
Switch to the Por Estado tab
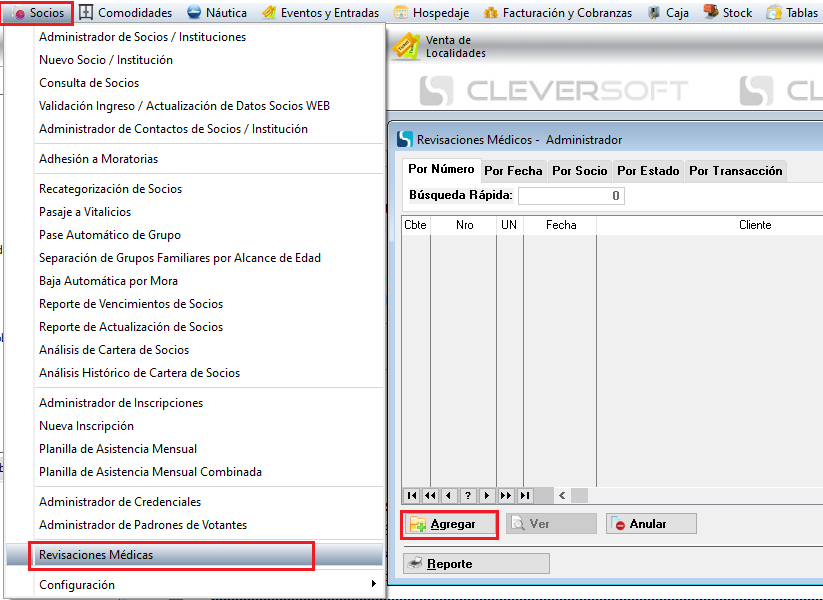pyautogui.click(x=647, y=171)
